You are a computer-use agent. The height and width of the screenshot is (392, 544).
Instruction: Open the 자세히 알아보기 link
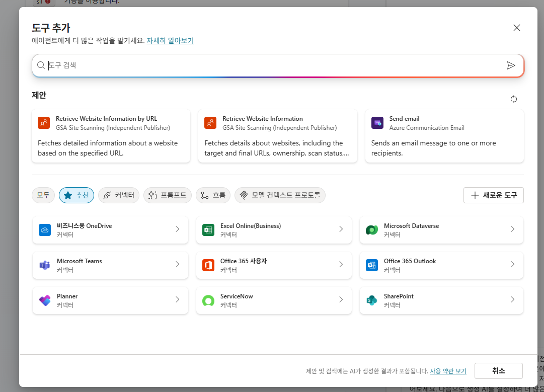coord(170,41)
